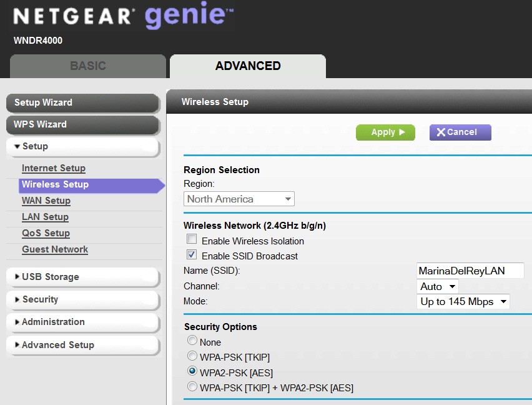This screenshot has width=532, height=405.
Task: Click the Name (SSID) text field
Action: tap(470, 271)
